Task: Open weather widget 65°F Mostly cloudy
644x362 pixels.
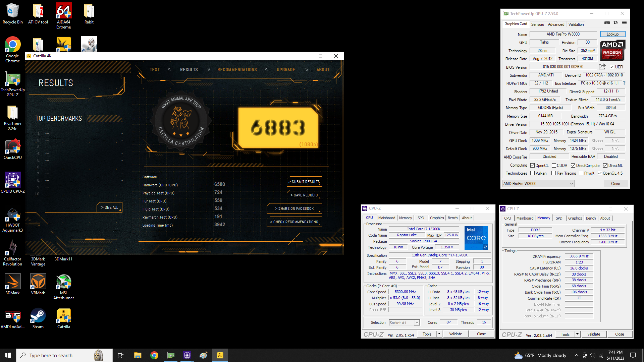Action: coord(540,355)
